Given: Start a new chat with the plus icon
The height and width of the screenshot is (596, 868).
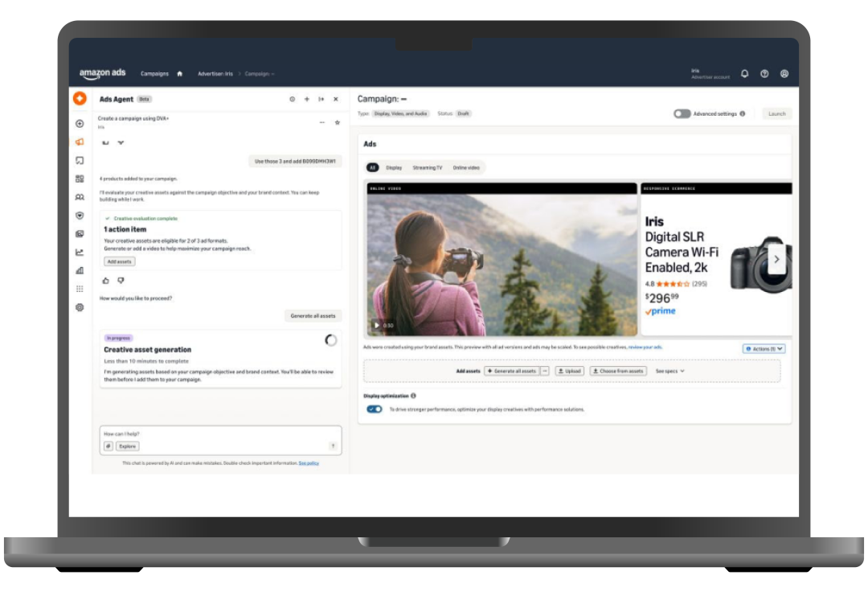Looking at the screenshot, I should click(x=307, y=99).
